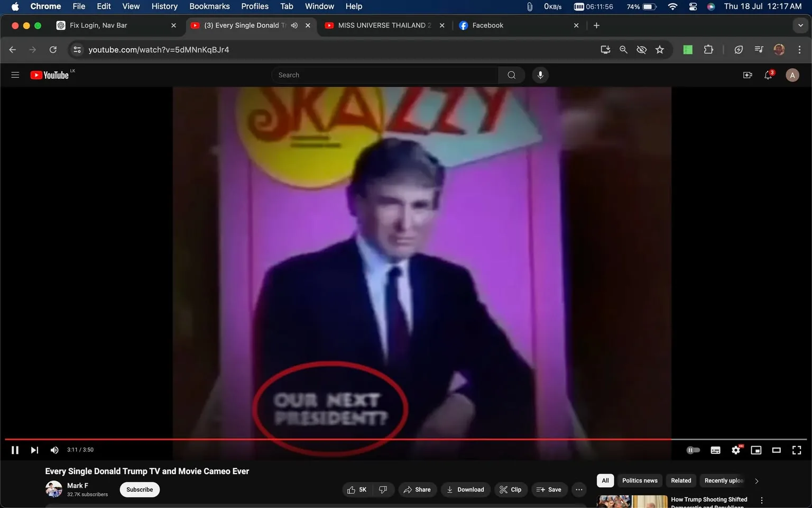Screen dimensions: 812x508
Task: Open YouTube notifications bell
Action: (768, 75)
